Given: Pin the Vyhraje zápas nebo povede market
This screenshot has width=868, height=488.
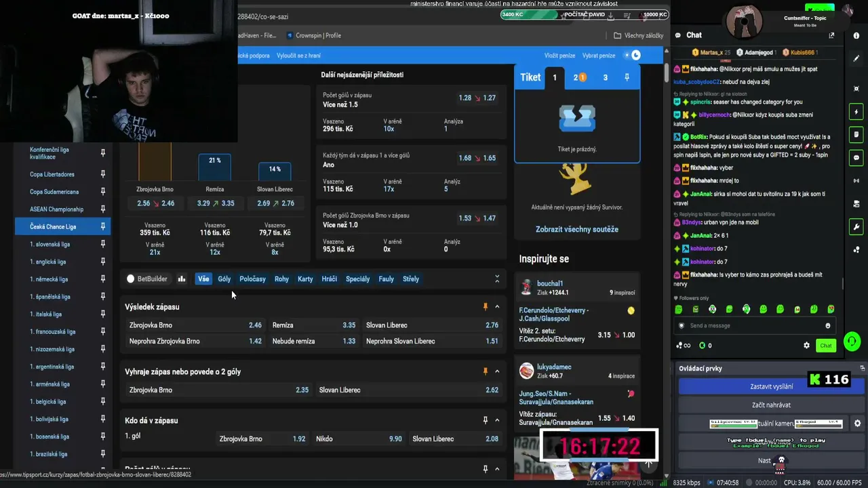Looking at the screenshot, I should coord(485,371).
